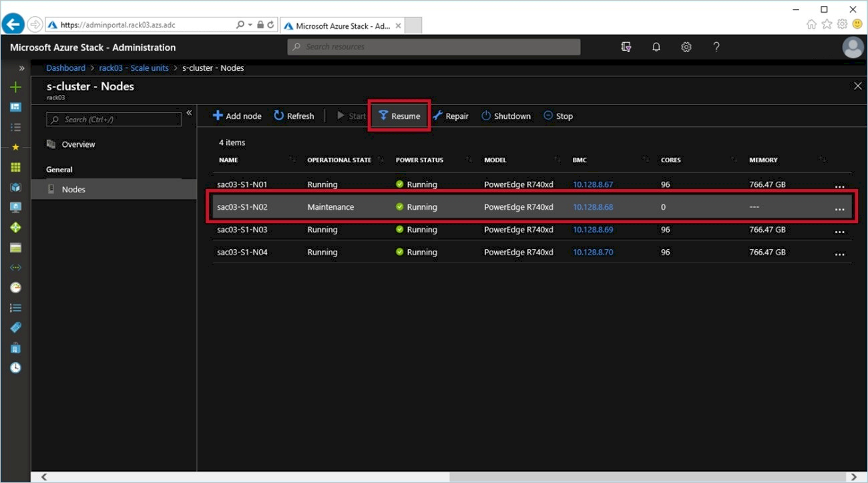868x483 pixels.
Task: Open BMC address 10.128.8.69
Action: pos(593,230)
